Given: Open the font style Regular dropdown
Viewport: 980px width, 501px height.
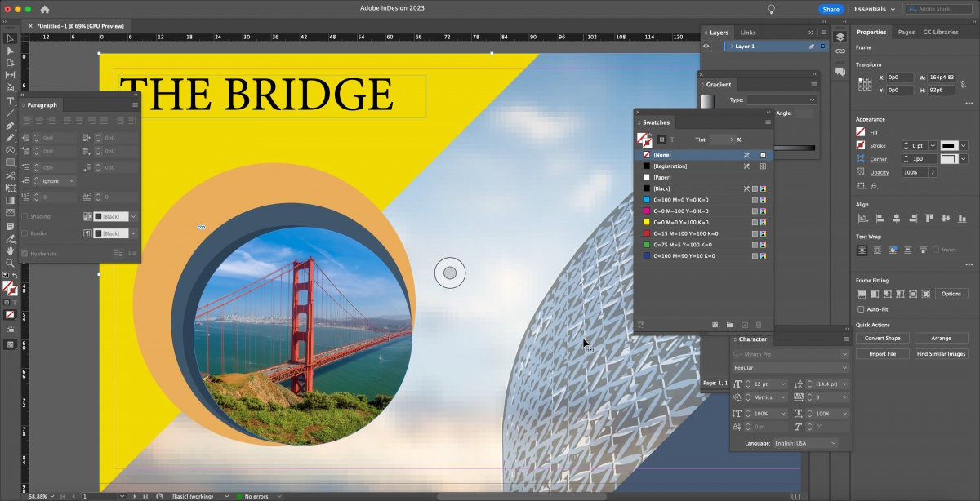Looking at the screenshot, I should (x=791, y=368).
